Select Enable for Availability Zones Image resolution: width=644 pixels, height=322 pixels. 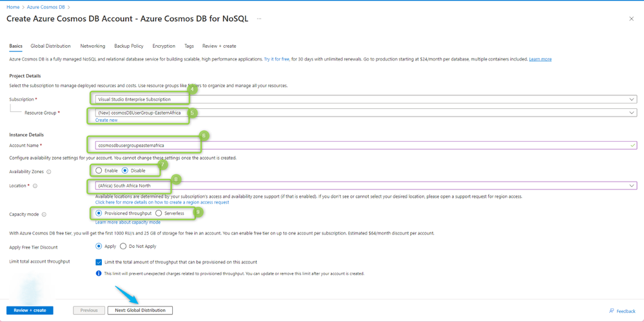(x=99, y=170)
